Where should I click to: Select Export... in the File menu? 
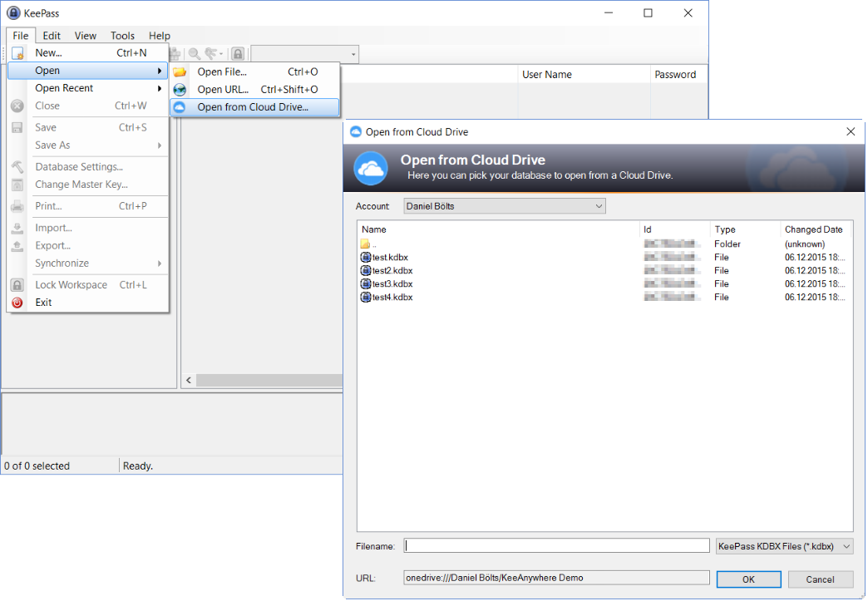point(89,246)
